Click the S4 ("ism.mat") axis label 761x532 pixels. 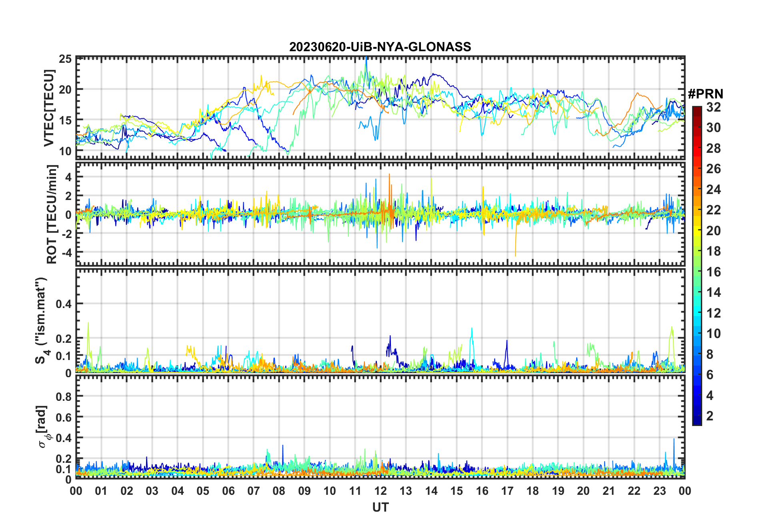pos(42,320)
